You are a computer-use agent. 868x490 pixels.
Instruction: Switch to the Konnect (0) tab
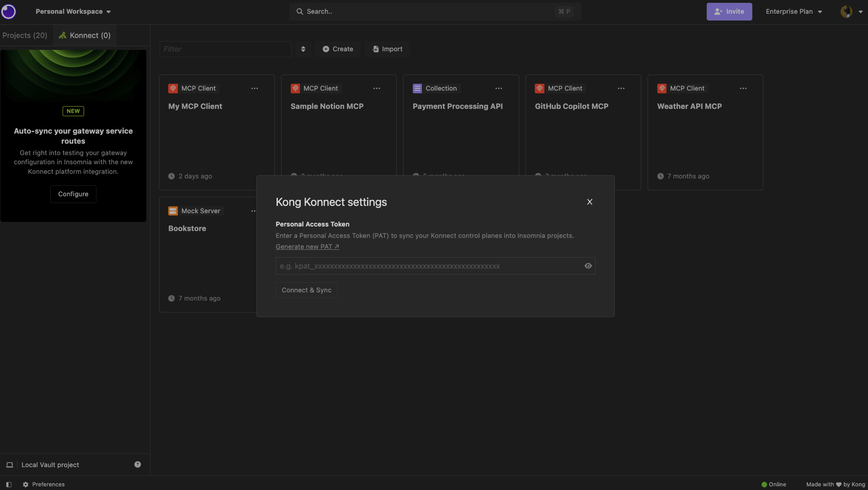point(85,35)
